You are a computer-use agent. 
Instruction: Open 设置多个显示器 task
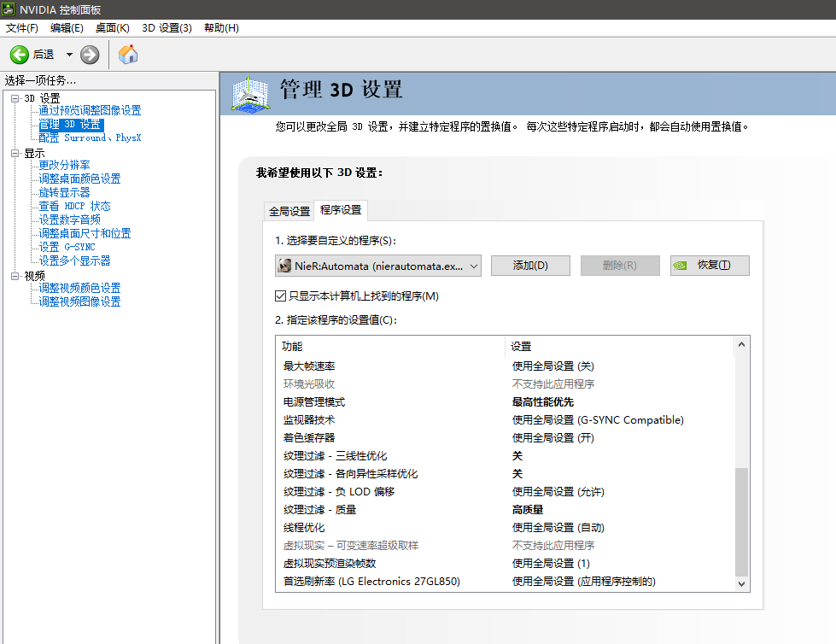74,261
